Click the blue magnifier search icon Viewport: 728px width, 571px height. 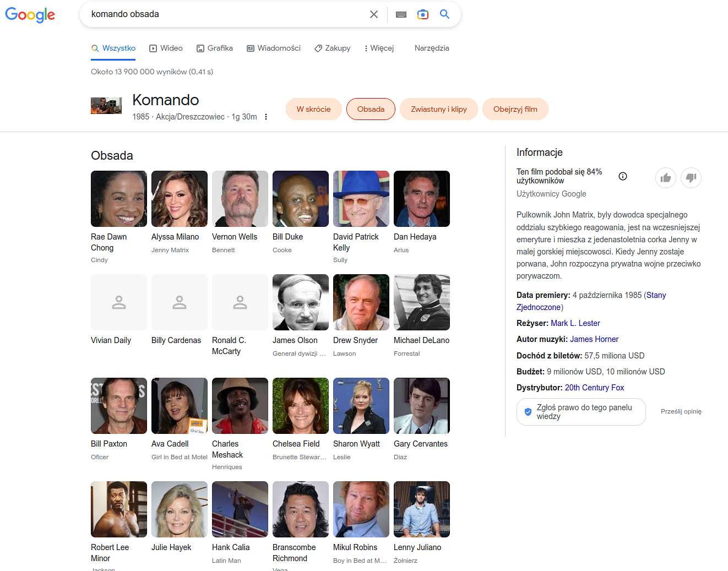click(445, 14)
